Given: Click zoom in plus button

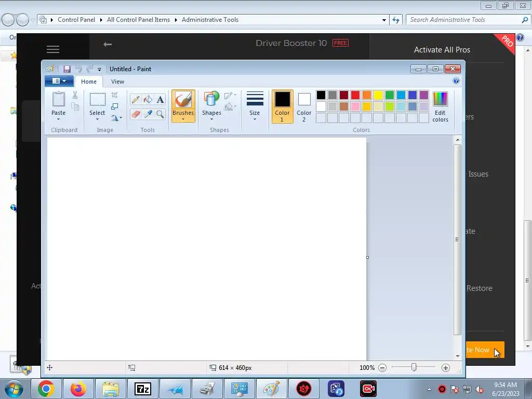Looking at the screenshot, I should tap(445, 368).
